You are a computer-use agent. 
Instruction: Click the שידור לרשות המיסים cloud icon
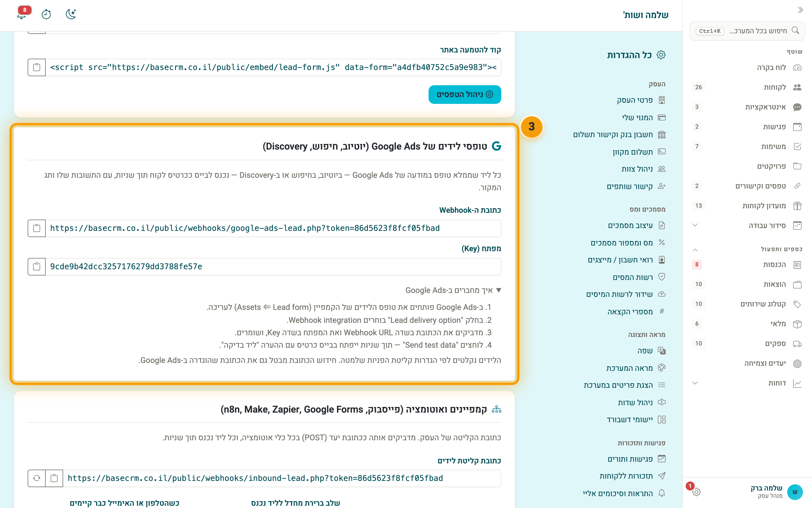pos(662,294)
